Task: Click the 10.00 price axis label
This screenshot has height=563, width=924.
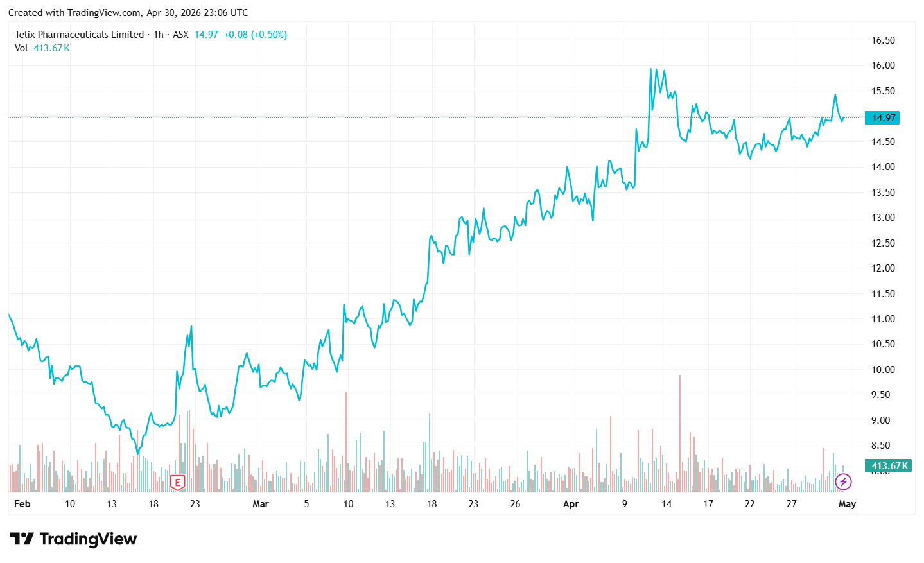Action: [883, 370]
